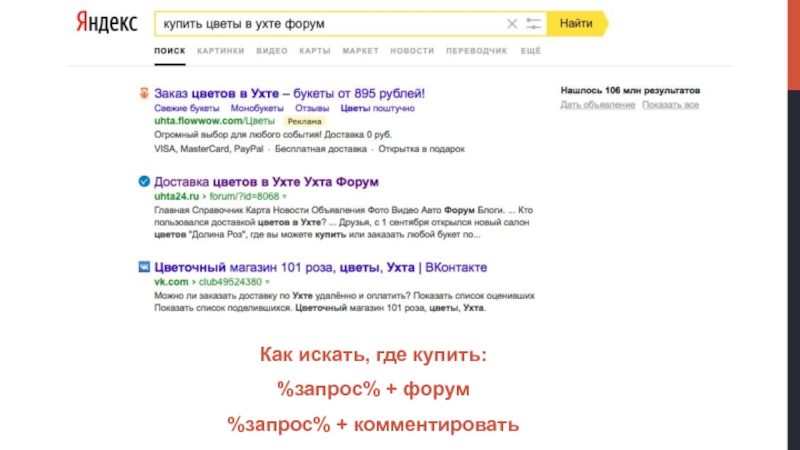
Task: Click the Реклама label
Action: click(x=305, y=121)
